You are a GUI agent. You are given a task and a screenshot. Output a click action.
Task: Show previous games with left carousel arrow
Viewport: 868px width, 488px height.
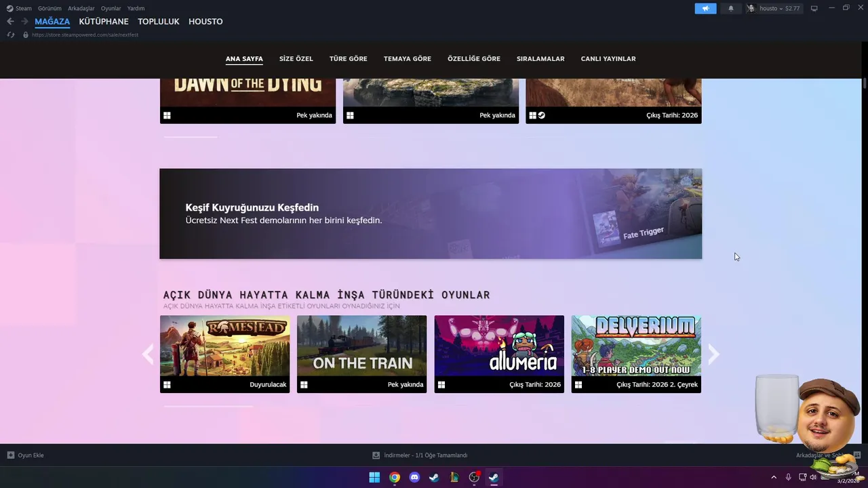click(x=148, y=354)
